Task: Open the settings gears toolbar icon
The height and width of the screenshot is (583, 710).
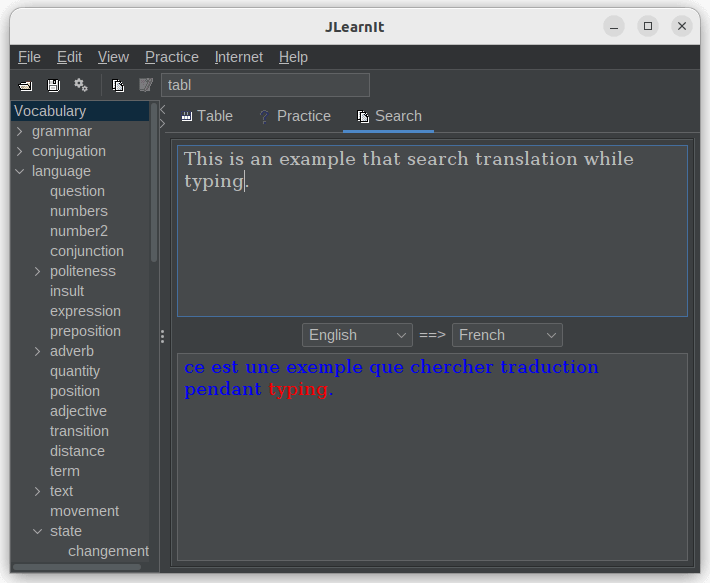Action: (81, 85)
